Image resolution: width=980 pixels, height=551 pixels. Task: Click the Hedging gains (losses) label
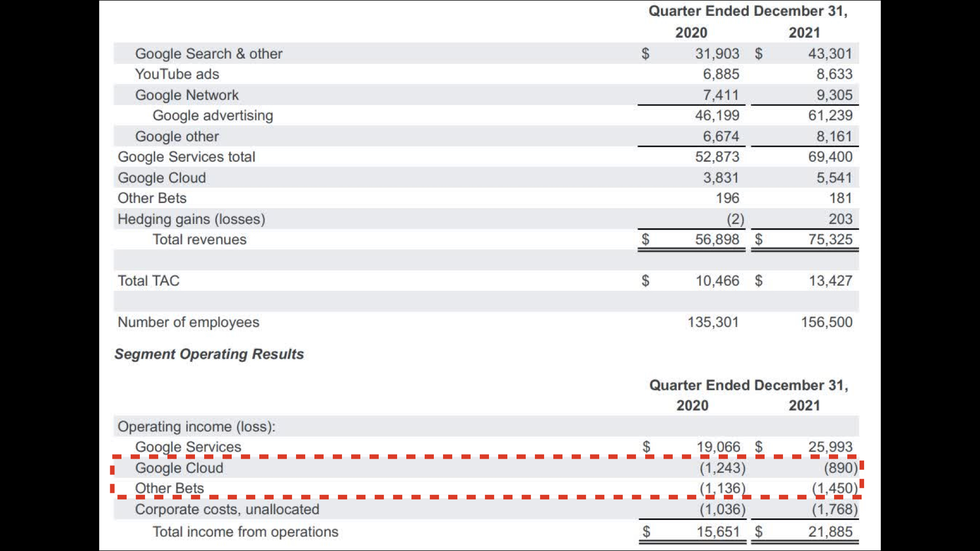pos(191,219)
